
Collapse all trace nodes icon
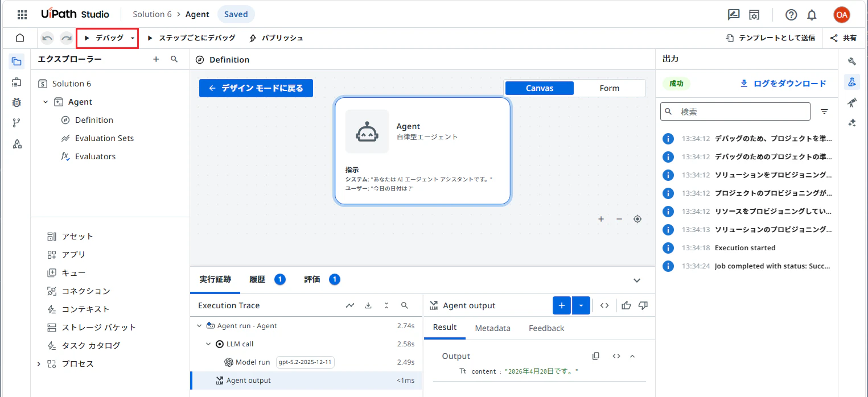[x=386, y=305]
